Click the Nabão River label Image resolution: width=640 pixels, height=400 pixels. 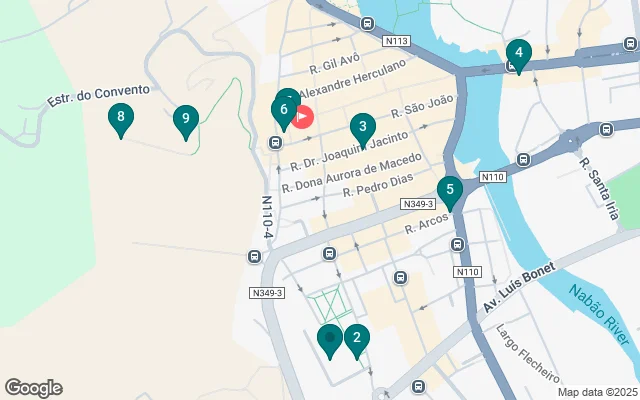[599, 315]
